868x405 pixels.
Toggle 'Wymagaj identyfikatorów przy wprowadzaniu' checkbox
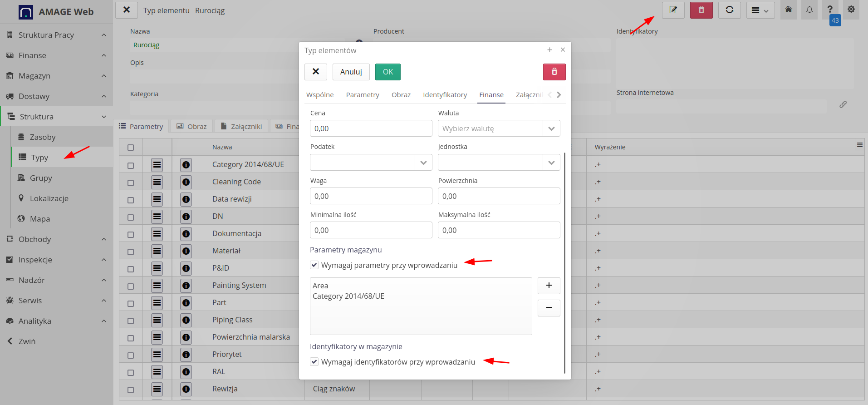click(314, 362)
